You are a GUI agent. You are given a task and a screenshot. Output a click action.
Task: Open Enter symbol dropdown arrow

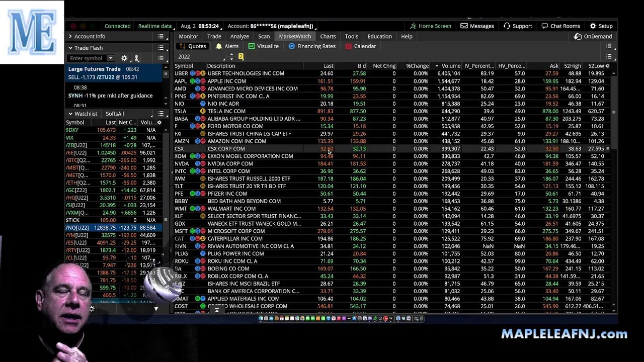coord(110,58)
